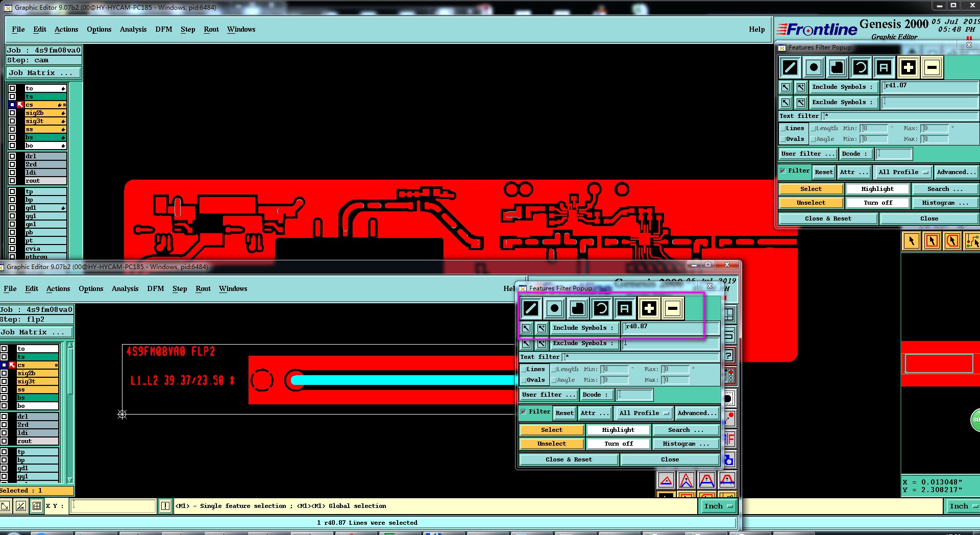This screenshot has height=535, width=980.
Task: Open the All Profile dropdown in the cam window popup
Action: pyautogui.click(x=903, y=172)
